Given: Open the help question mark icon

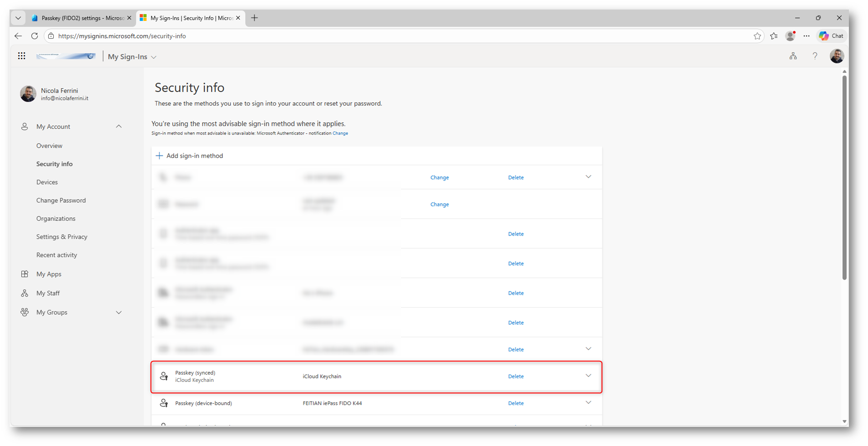Looking at the screenshot, I should tap(815, 56).
